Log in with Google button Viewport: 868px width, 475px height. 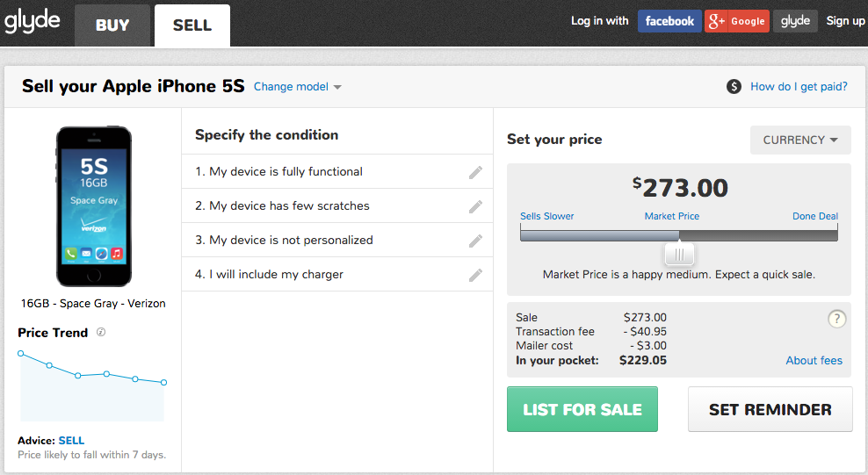coord(737,22)
